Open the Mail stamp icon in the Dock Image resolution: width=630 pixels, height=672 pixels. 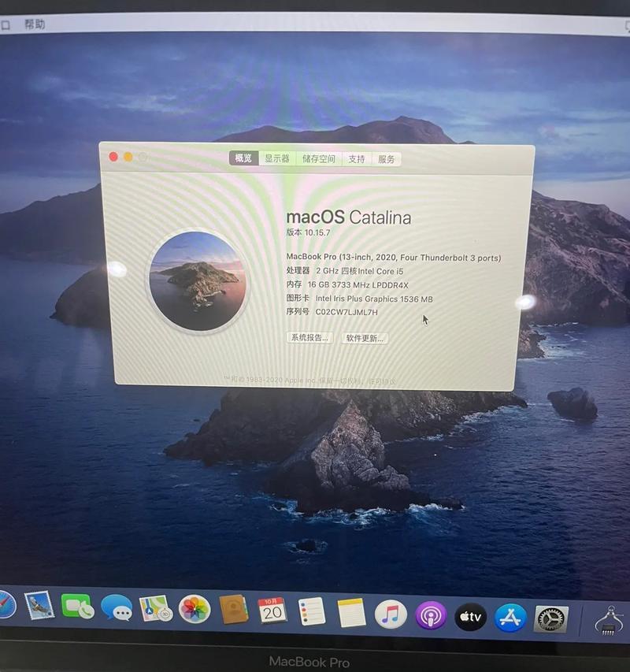tap(39, 606)
